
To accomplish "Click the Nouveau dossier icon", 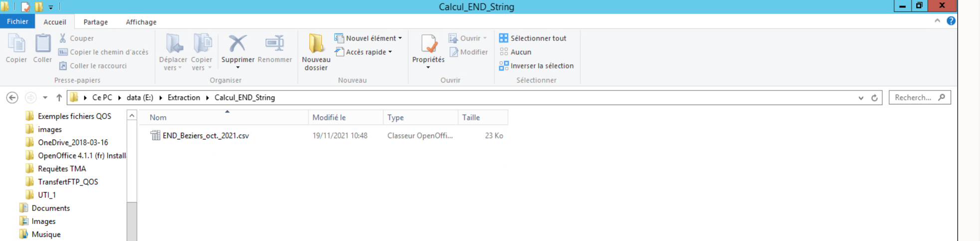I will point(316,44).
